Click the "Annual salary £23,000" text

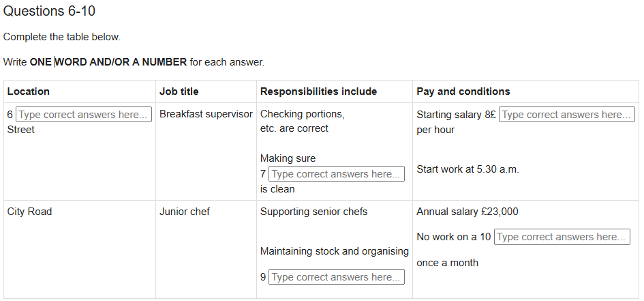pyautogui.click(x=467, y=212)
